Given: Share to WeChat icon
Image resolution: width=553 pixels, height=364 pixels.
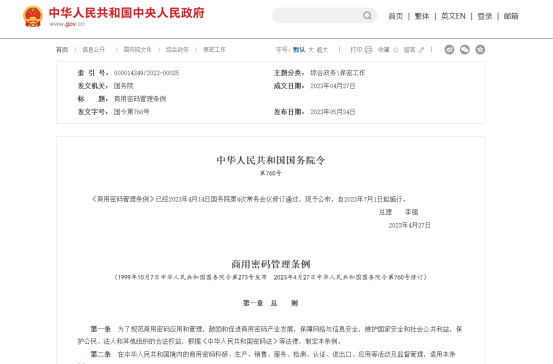Looking at the screenshot, I should coord(465,50).
